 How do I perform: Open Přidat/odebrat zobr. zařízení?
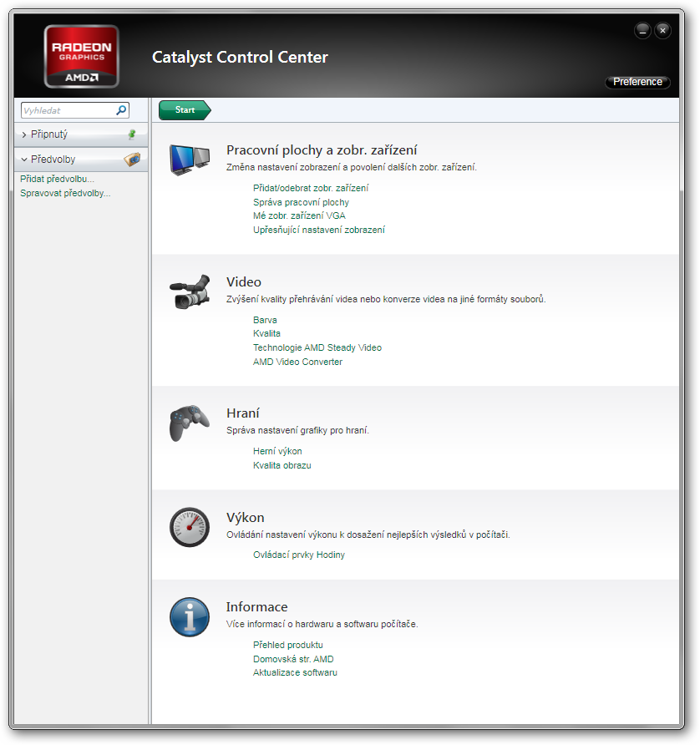[310, 188]
